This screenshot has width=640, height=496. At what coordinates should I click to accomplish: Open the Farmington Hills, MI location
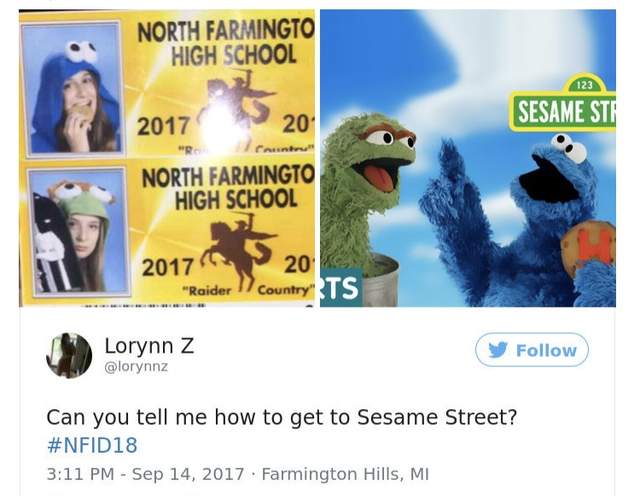pyautogui.click(x=345, y=474)
